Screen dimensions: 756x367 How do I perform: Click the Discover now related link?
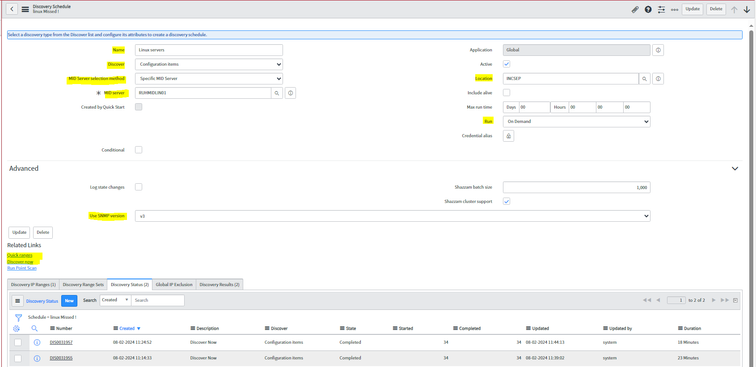tap(20, 262)
